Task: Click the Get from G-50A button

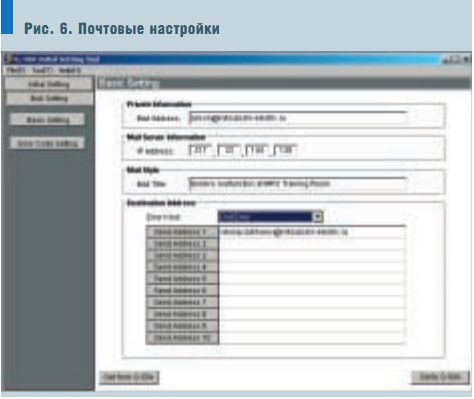Action: point(129,377)
